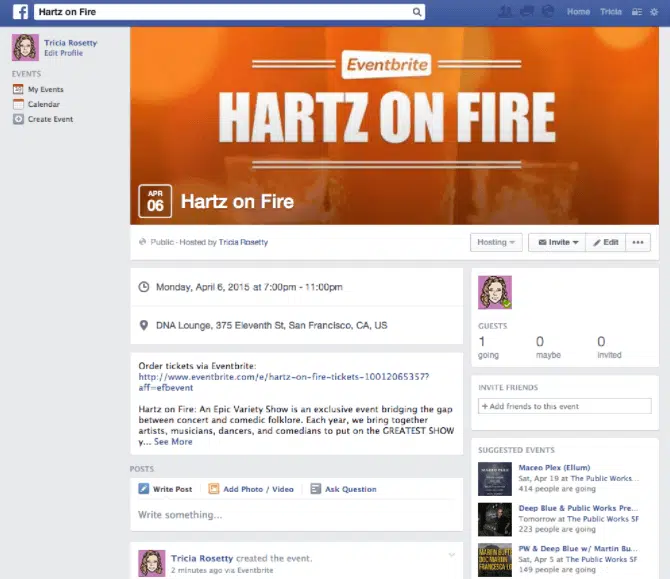Click the search magnifier icon
Image resolution: width=670 pixels, height=579 pixels.
417,12
